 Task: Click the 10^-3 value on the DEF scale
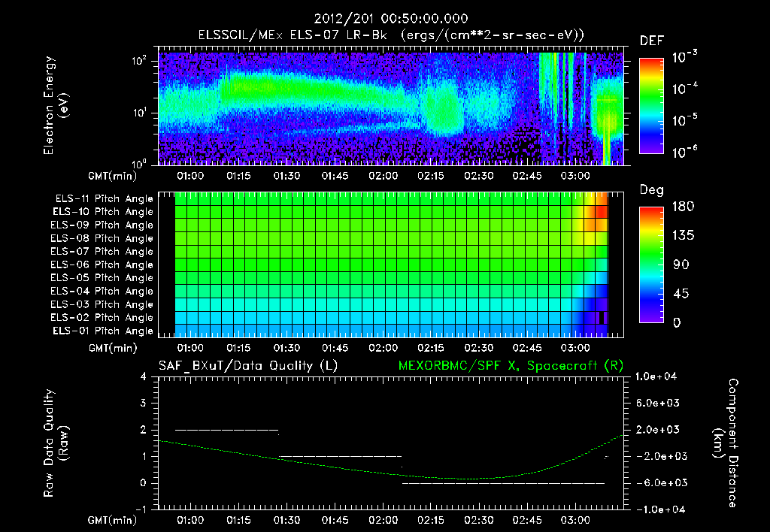click(x=685, y=56)
